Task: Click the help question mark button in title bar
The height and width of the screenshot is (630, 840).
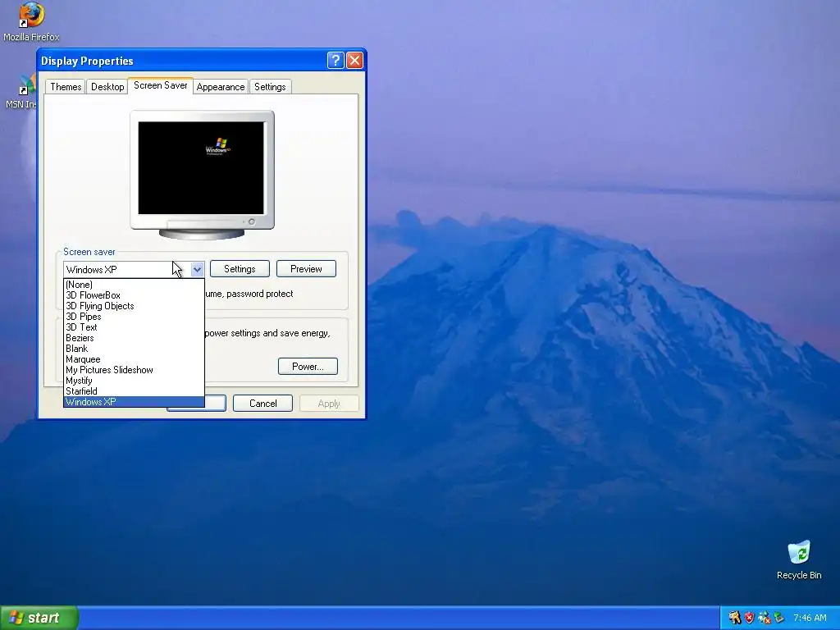Action: pos(336,61)
